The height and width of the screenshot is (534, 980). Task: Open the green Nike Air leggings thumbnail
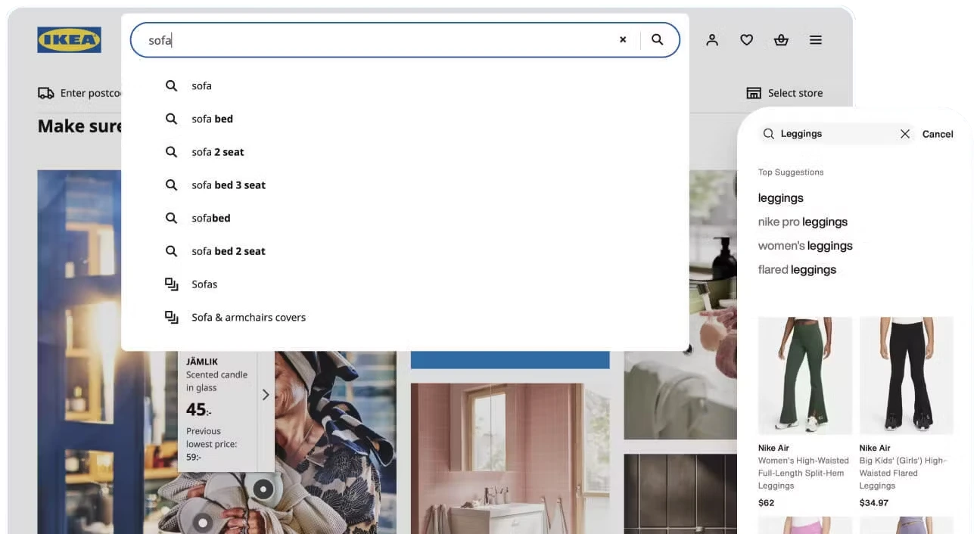point(804,375)
